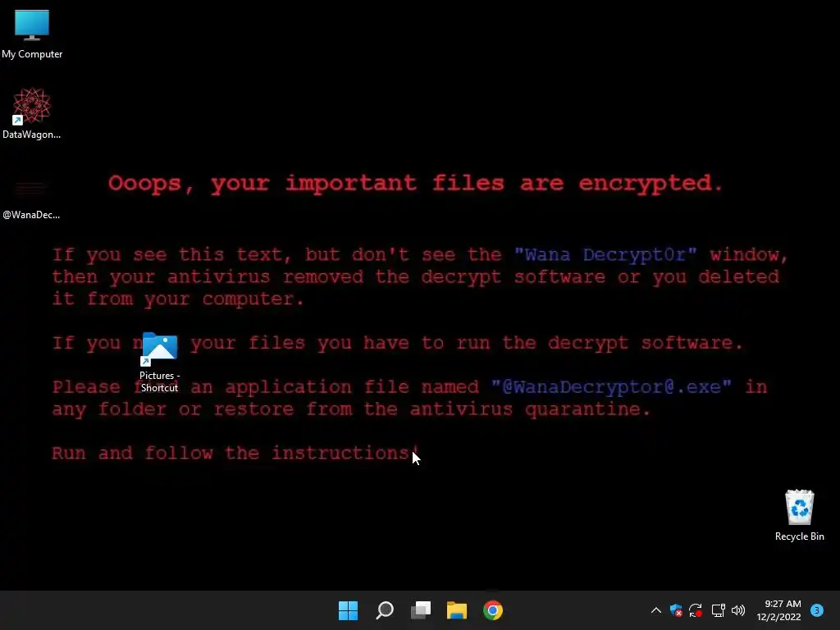Open File Explorer from taskbar

(457, 610)
